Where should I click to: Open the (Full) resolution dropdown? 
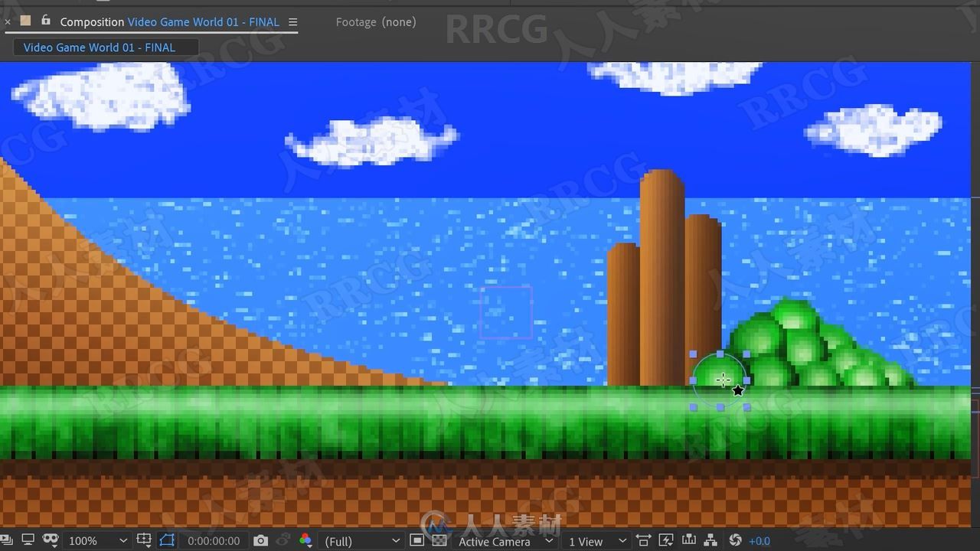361,541
